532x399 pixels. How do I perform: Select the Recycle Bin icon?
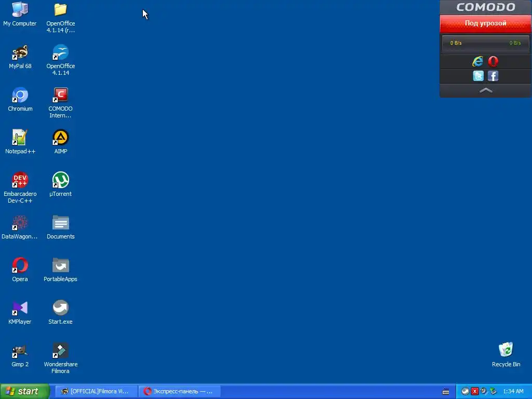506,354
